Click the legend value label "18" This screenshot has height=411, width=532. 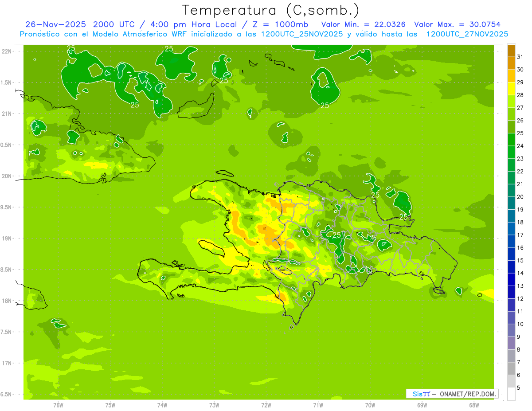pyautogui.click(x=520, y=222)
